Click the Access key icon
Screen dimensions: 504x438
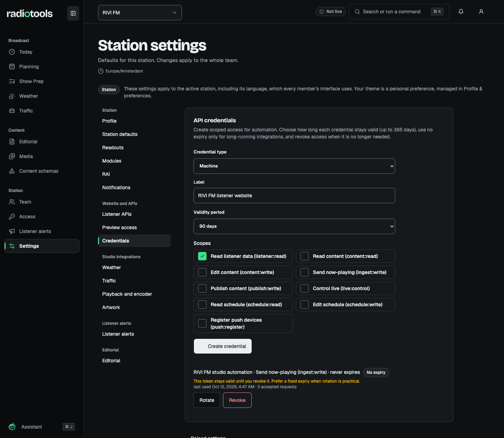(x=12, y=217)
